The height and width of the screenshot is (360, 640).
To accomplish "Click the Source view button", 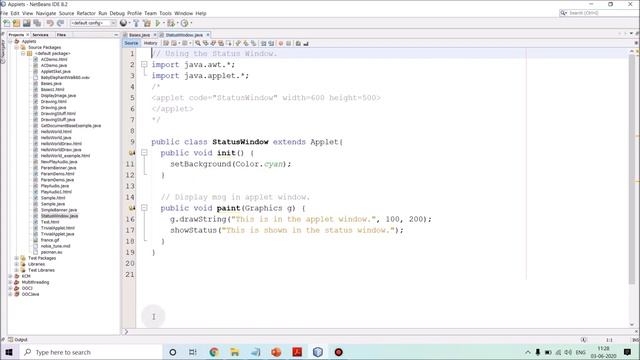I will click(131, 43).
